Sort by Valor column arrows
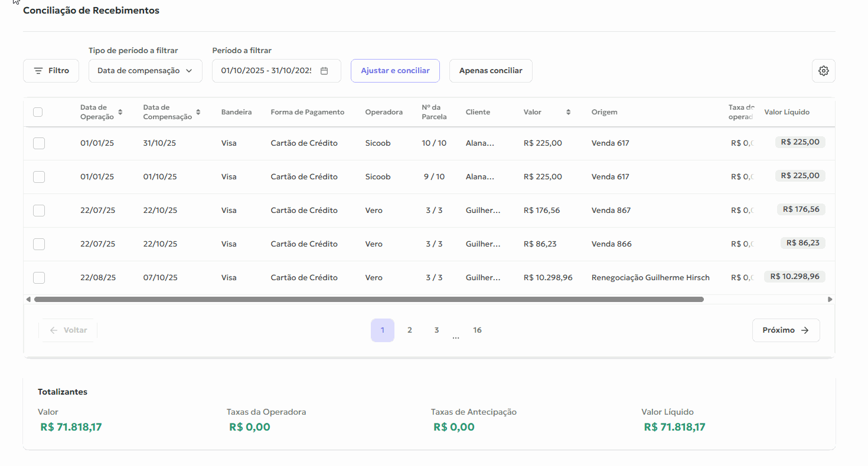 click(x=568, y=112)
